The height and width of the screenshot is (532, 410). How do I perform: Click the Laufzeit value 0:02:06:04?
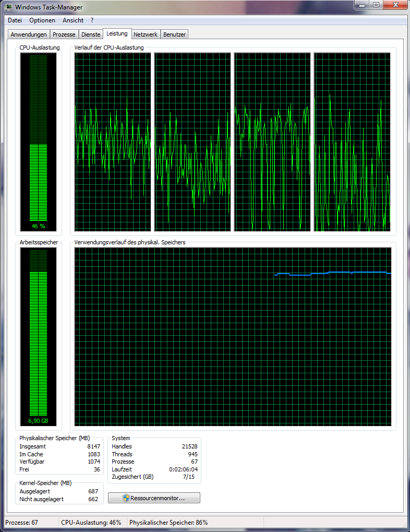tap(184, 469)
